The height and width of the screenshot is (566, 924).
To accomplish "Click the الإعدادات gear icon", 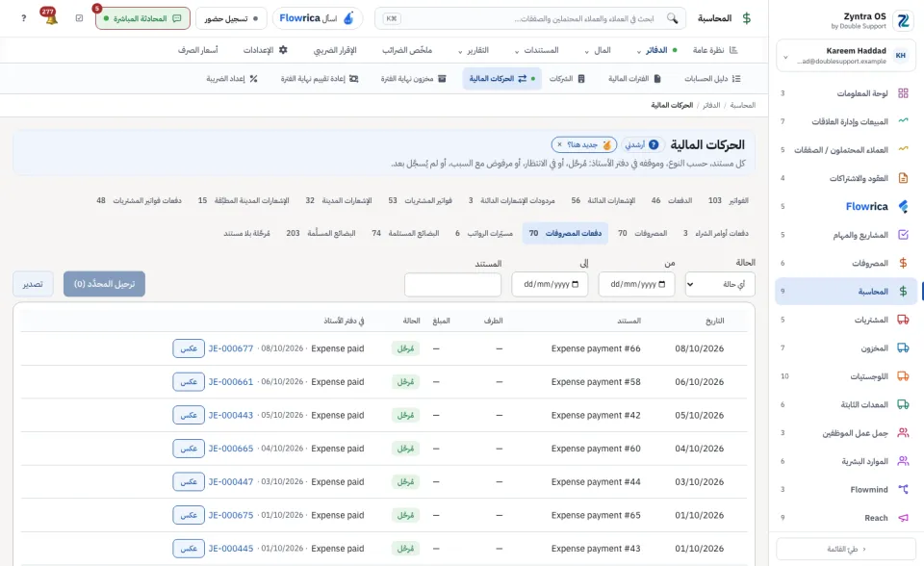I will 283,50.
